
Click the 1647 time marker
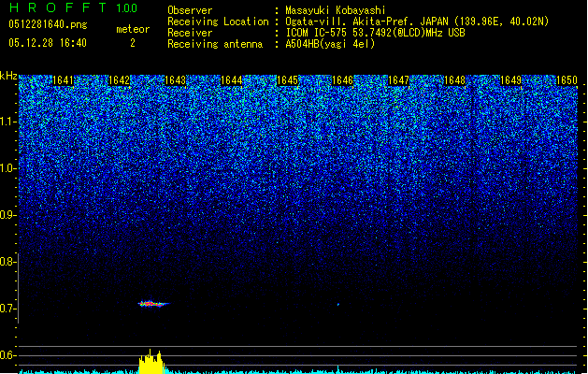tap(398, 80)
